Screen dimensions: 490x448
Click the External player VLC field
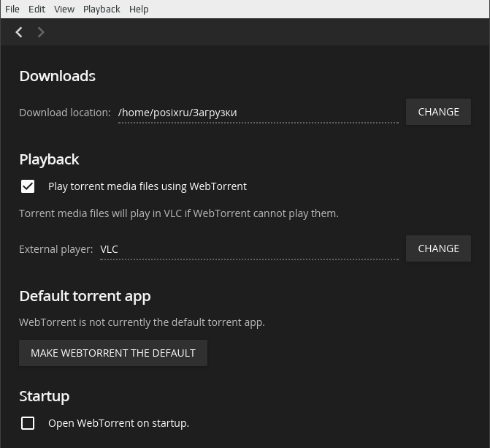click(x=249, y=250)
